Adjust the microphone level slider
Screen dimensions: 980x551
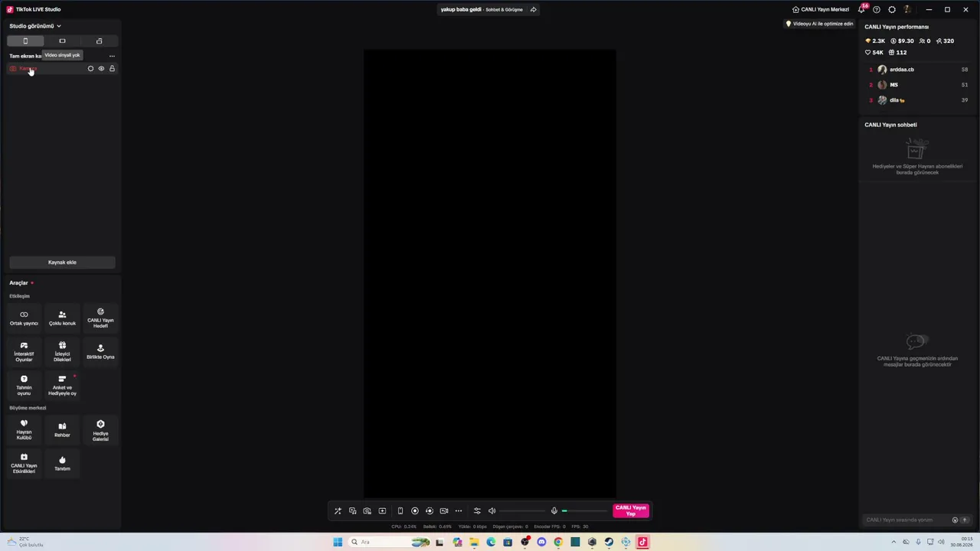tap(585, 511)
